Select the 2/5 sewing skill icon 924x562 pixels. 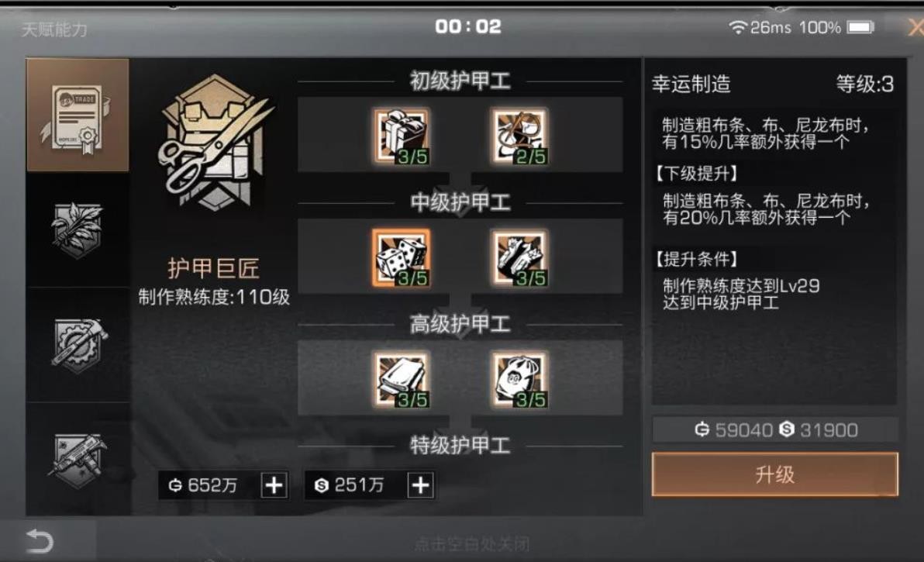(519, 136)
